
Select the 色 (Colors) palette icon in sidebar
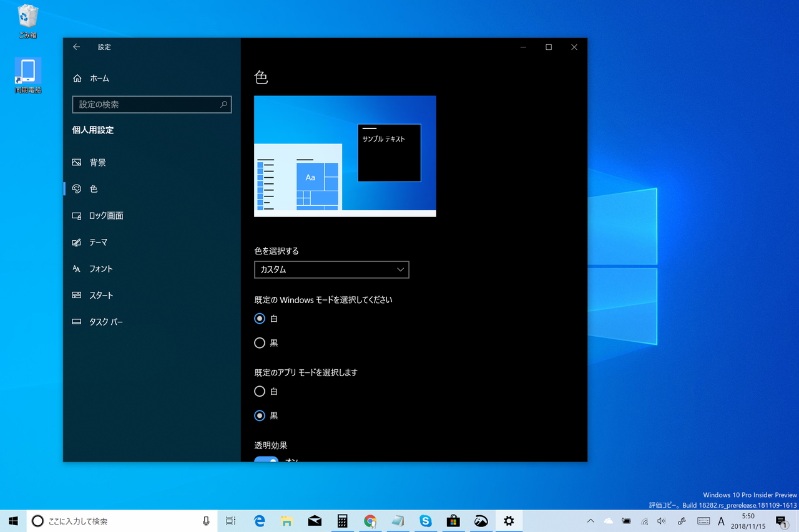point(77,189)
